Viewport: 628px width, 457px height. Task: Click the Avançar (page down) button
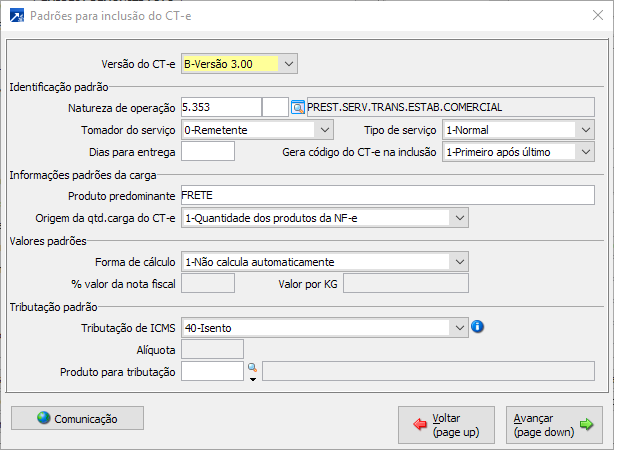coord(554,425)
